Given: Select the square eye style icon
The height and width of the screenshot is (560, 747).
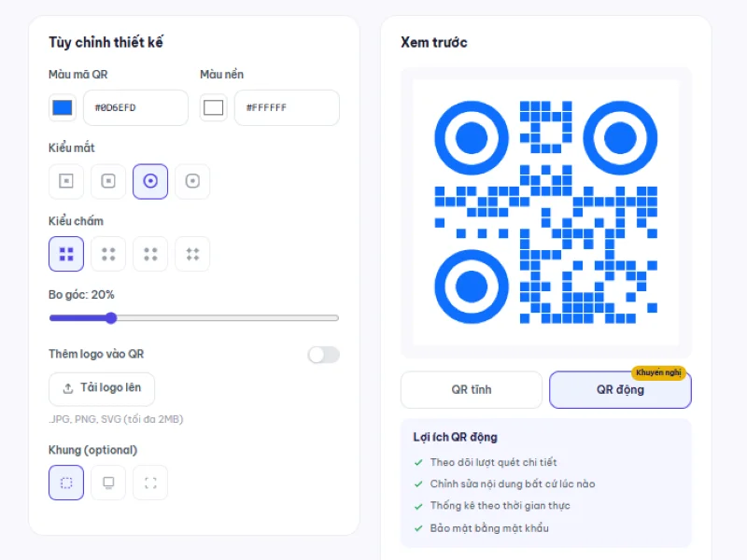Looking at the screenshot, I should (x=66, y=181).
